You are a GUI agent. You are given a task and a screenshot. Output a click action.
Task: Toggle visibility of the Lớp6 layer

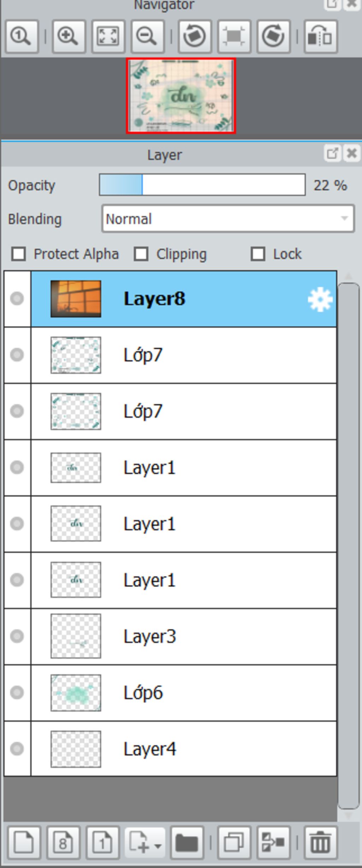tap(17, 692)
